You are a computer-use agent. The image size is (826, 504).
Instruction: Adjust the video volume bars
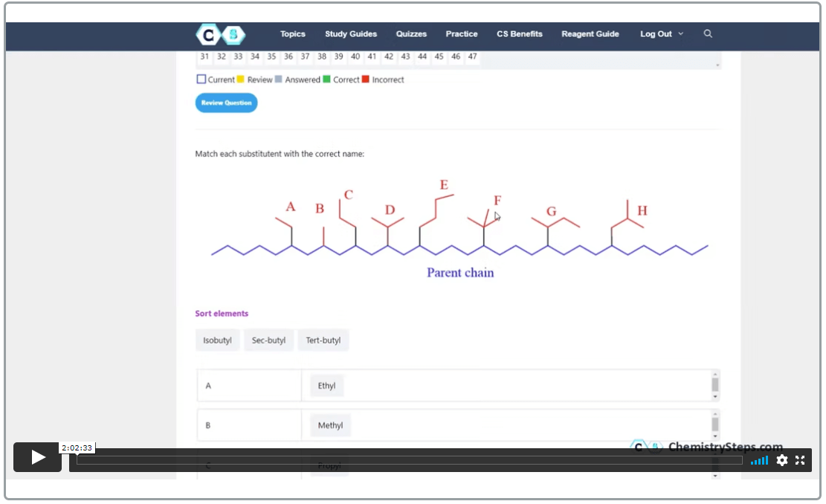point(759,461)
